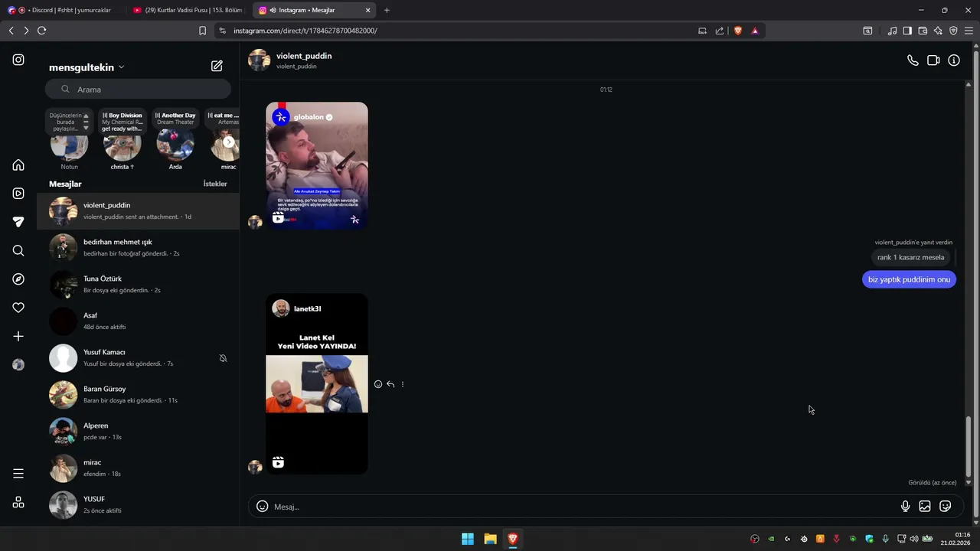Open İstekler message requests
Viewport: 980px width, 551px height.
coord(215,184)
